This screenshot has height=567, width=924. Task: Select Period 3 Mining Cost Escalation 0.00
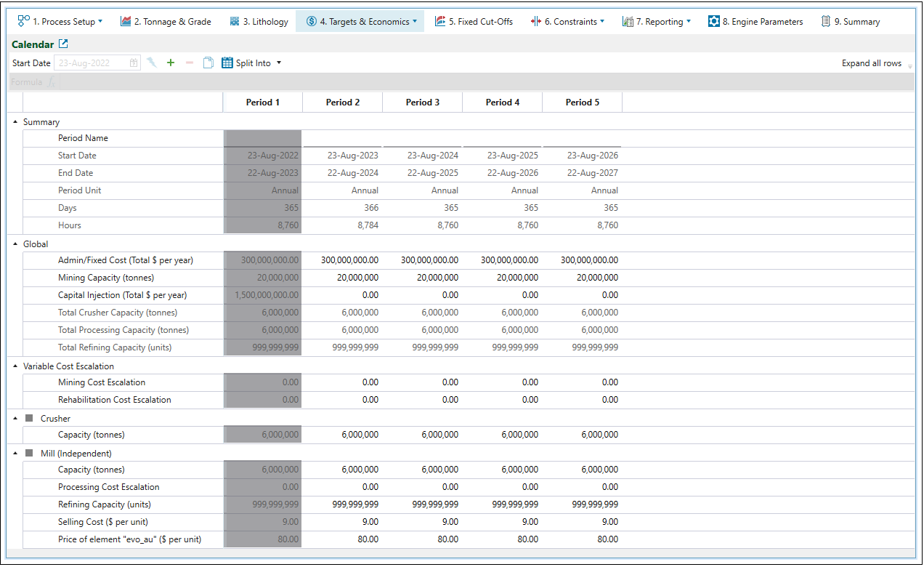coord(423,382)
